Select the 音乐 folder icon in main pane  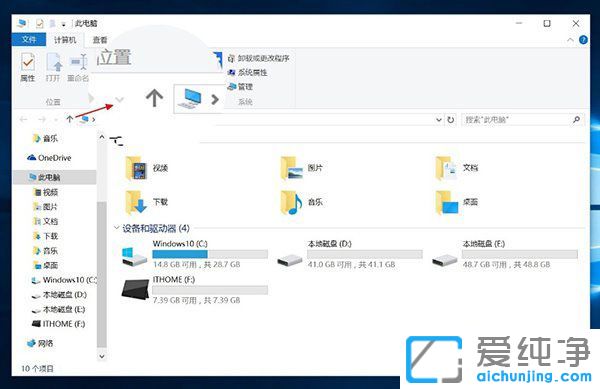click(x=292, y=202)
